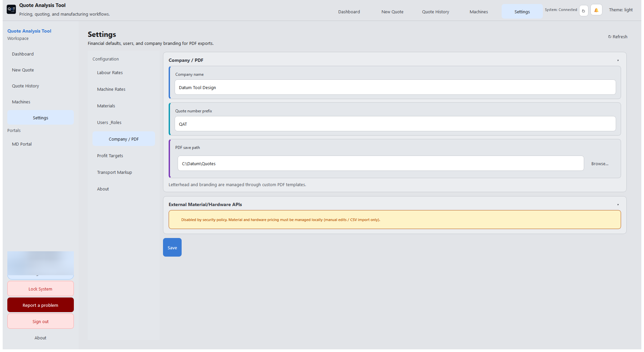644x352 pixels.
Task: Click the security policy disabled warning banner
Action: click(395, 220)
